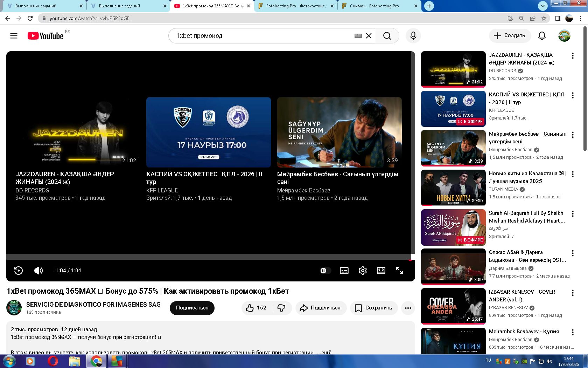Screen dimensions: 588x368
Task: Mute the video volume
Action: [38, 271]
